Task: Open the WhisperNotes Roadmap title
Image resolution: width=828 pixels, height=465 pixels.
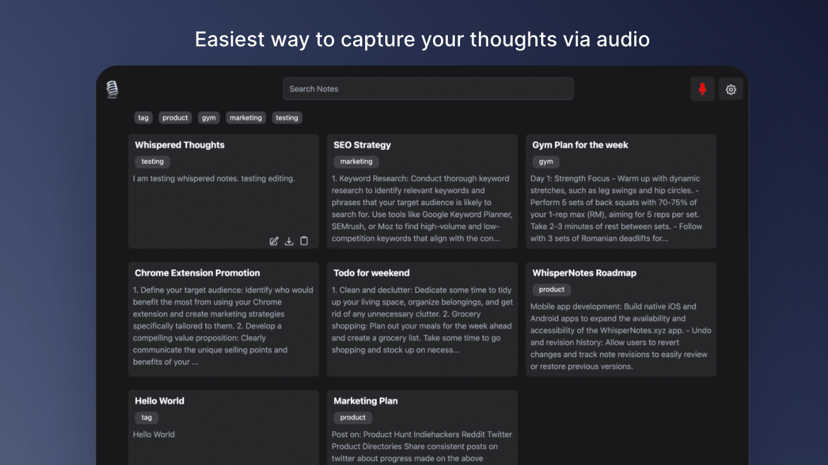Action: pyautogui.click(x=584, y=273)
